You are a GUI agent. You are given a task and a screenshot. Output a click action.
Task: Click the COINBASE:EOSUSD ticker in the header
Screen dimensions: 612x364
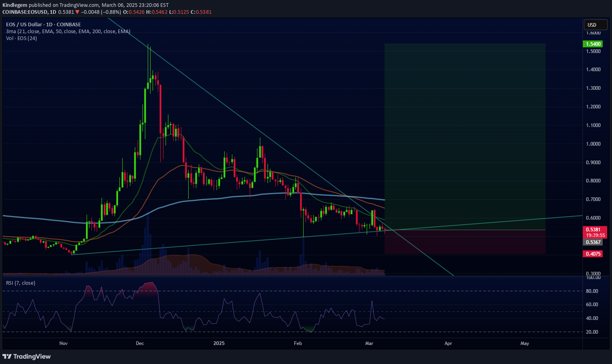(x=24, y=12)
